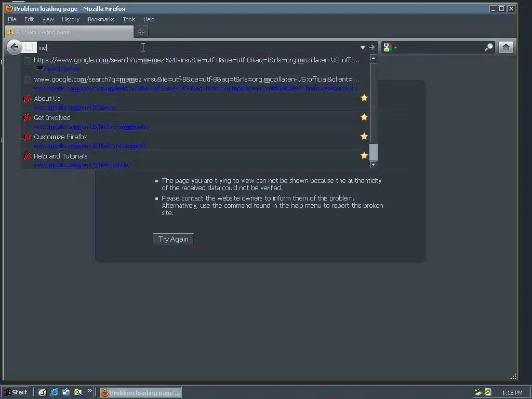
Task: Minimize the Firefox window
Action: [493, 9]
